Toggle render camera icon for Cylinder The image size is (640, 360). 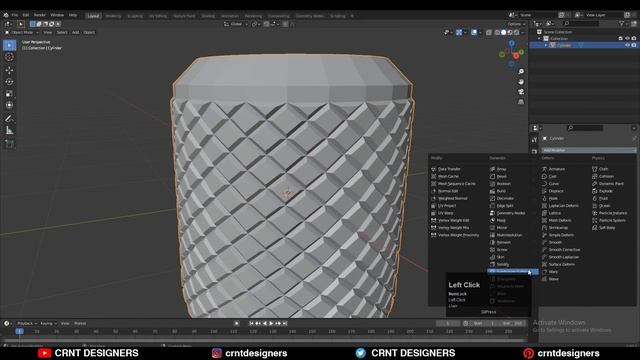634,45
